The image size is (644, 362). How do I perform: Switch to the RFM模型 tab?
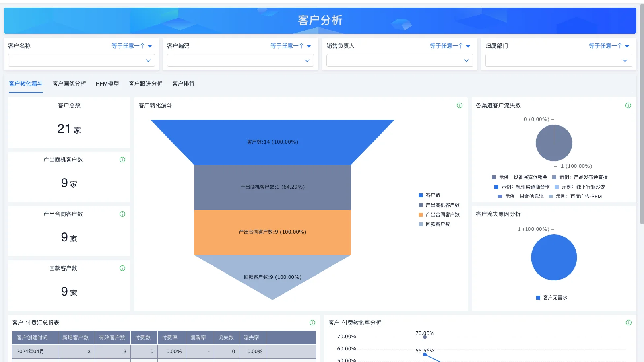coord(107,84)
